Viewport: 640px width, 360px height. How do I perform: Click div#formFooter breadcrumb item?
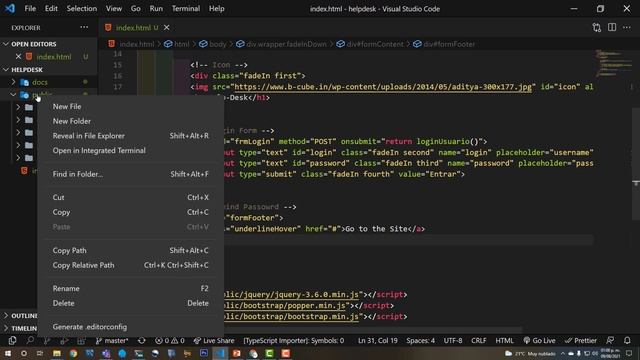point(444,44)
